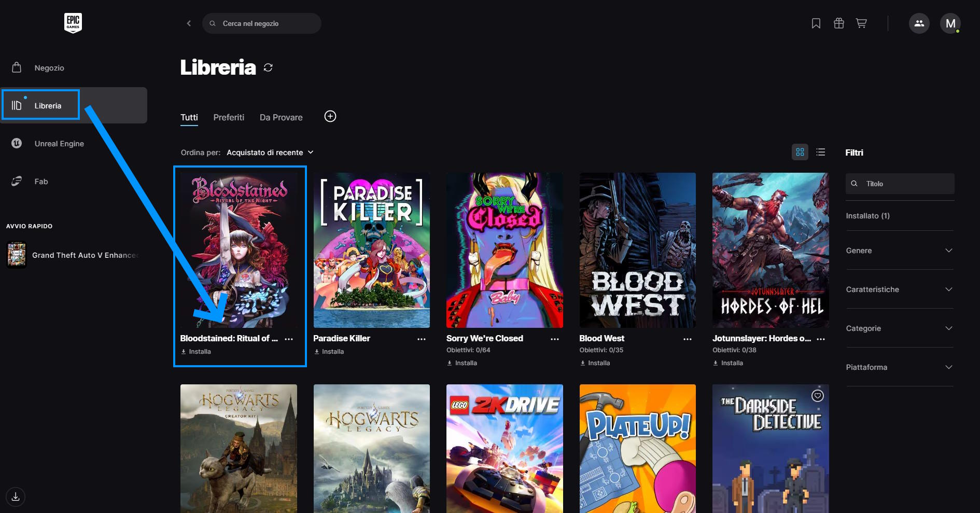Image resolution: width=980 pixels, height=513 pixels.
Task: Switch to list view
Action: point(820,152)
